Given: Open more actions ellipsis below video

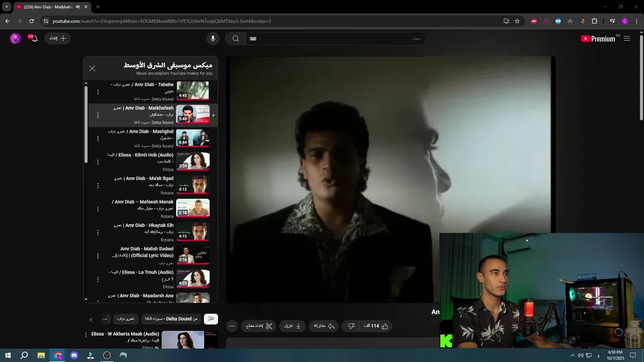Looking at the screenshot, I should click(232, 326).
